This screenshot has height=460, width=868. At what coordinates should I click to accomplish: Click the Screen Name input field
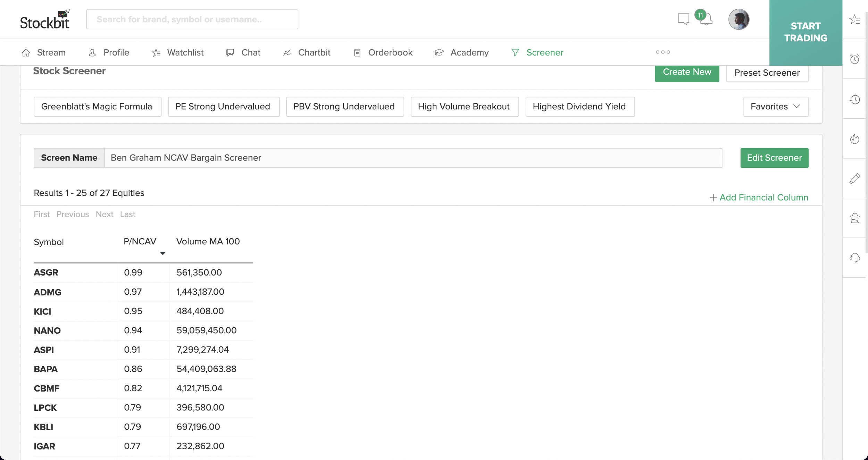pos(413,158)
